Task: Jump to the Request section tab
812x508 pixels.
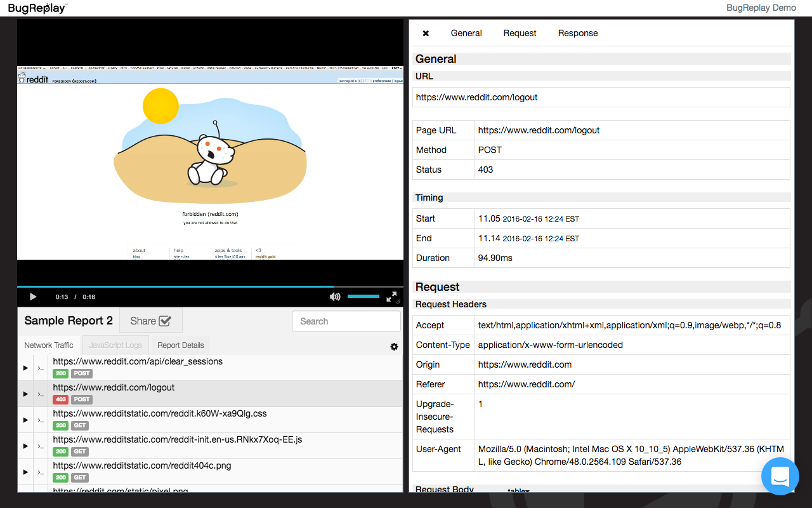Action: pyautogui.click(x=520, y=33)
